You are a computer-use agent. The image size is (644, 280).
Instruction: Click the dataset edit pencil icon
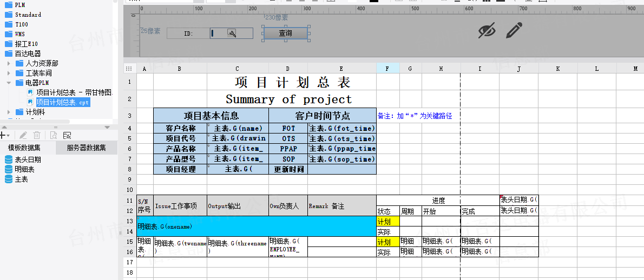[23, 135]
